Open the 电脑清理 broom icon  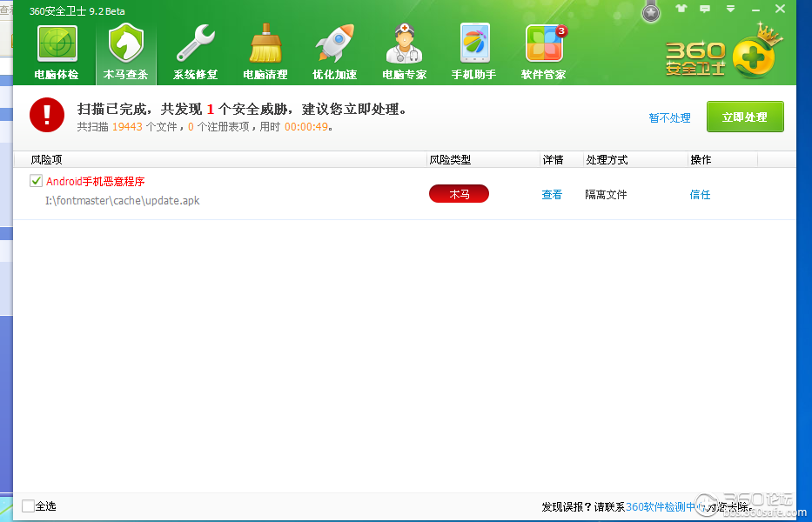[x=265, y=53]
